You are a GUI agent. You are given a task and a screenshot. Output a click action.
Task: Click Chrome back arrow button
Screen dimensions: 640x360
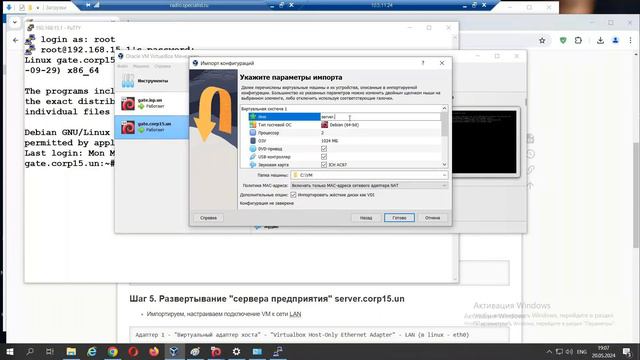tap(16, 40)
